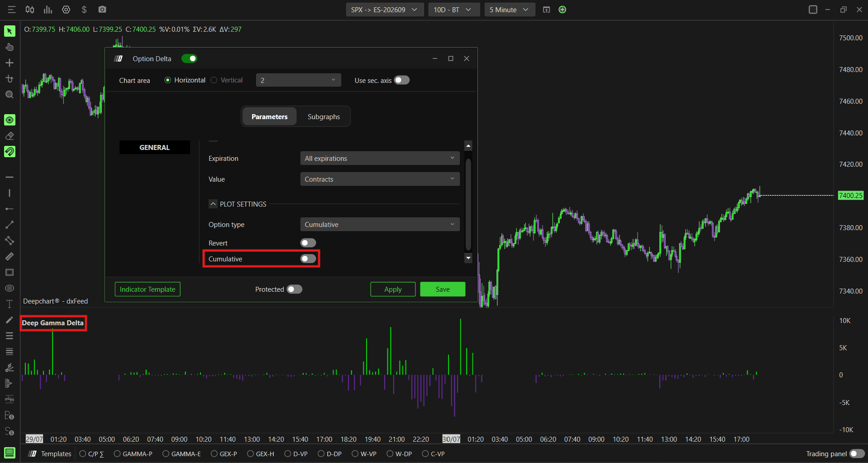Image resolution: width=868 pixels, height=463 pixels.
Task: Select the ruler measure tool
Action: point(10,256)
